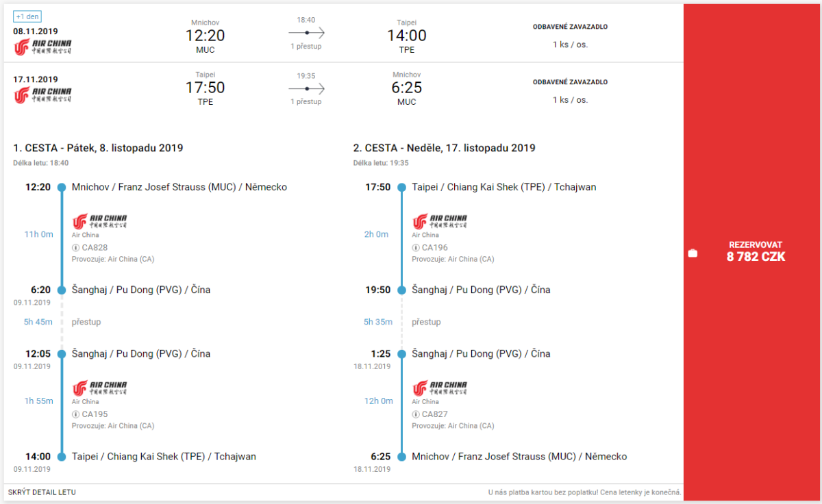Click the +1 den badge

click(27, 16)
